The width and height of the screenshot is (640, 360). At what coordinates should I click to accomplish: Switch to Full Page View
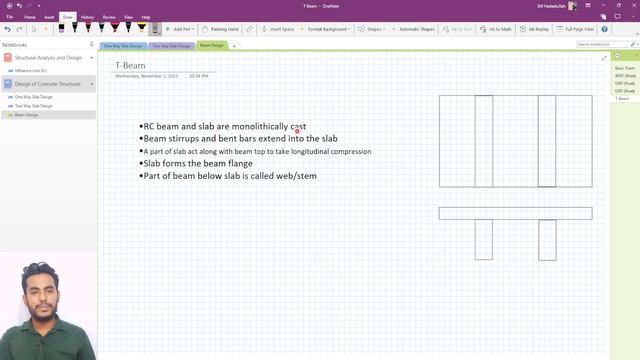click(575, 29)
